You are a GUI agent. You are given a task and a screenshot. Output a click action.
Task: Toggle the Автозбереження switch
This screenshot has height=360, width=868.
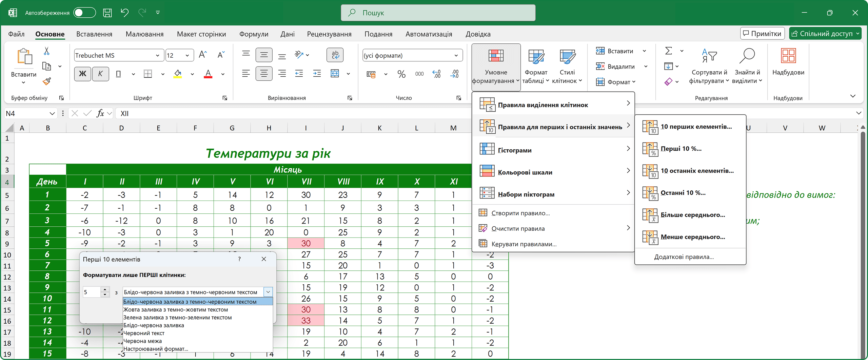click(x=84, y=13)
